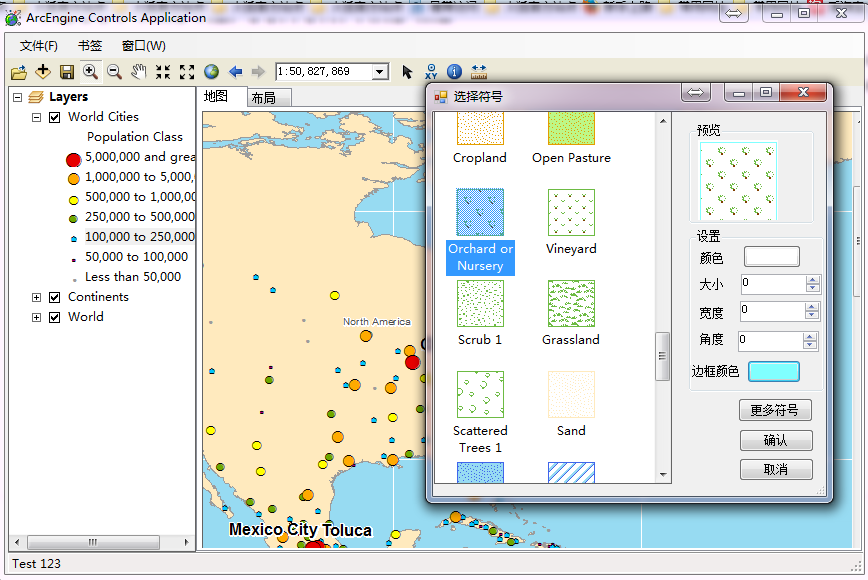Screen dimensions: 868x580
Task: Click the layer panel horizontal scrollbar thumb
Action: click(x=93, y=542)
